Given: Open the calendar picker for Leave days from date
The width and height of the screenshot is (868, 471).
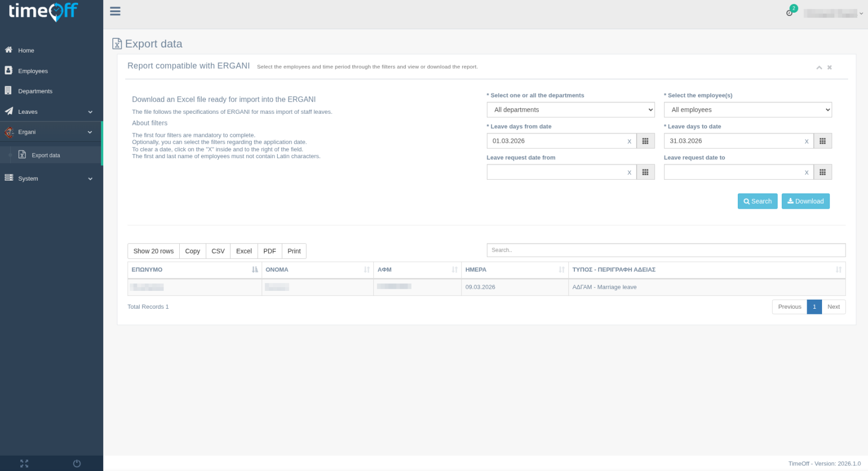Looking at the screenshot, I should (x=645, y=141).
